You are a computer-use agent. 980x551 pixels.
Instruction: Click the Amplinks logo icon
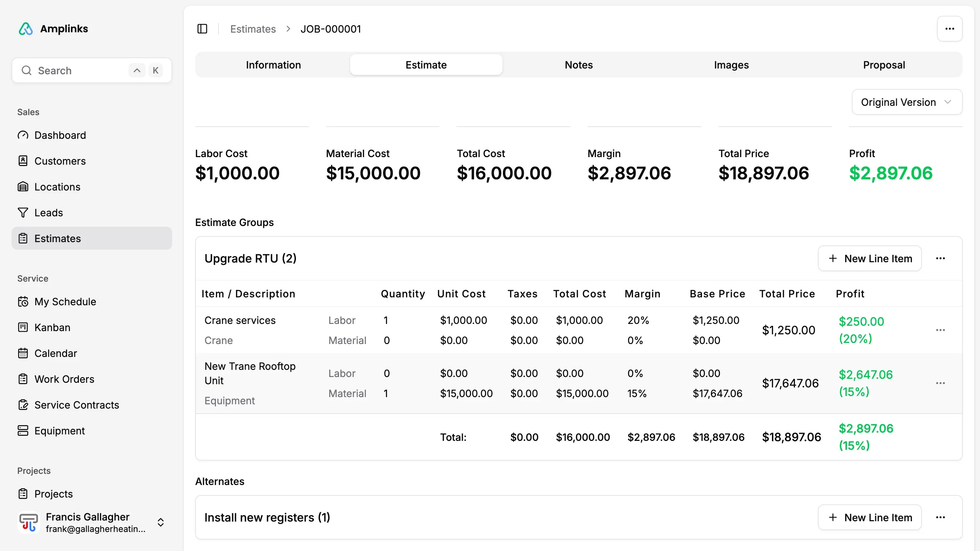[26, 29]
